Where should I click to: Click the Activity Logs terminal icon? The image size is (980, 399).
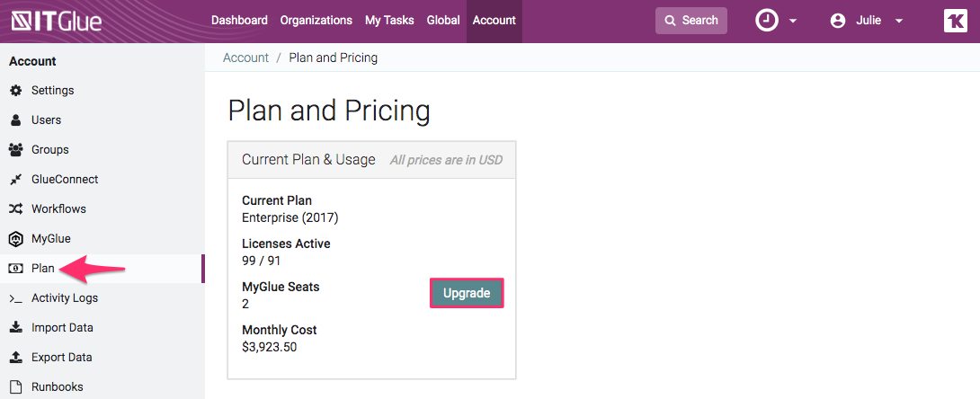[16, 298]
